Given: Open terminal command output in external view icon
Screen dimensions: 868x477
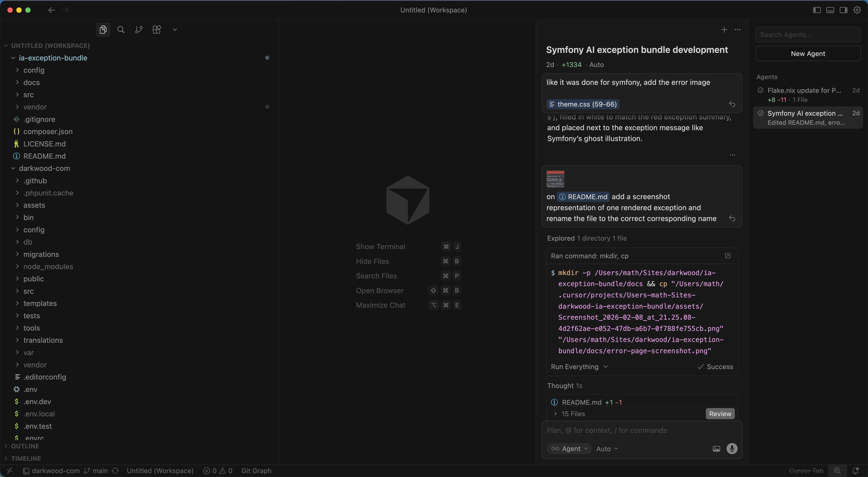Looking at the screenshot, I should (x=728, y=256).
